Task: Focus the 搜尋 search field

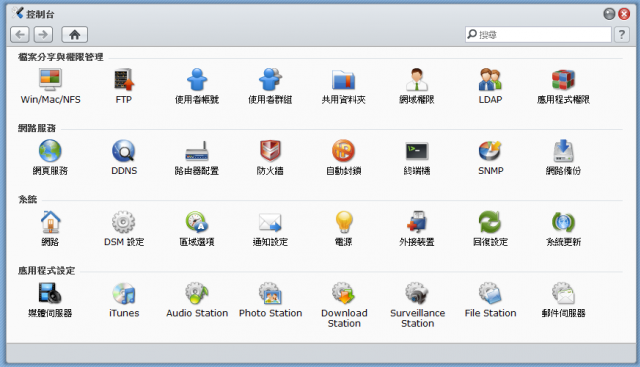Action: [x=538, y=35]
